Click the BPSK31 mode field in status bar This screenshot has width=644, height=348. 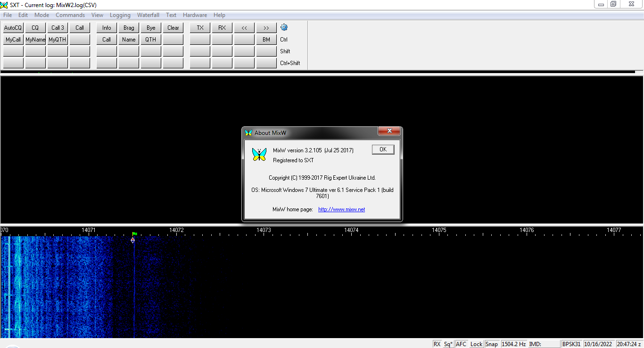tap(571, 344)
